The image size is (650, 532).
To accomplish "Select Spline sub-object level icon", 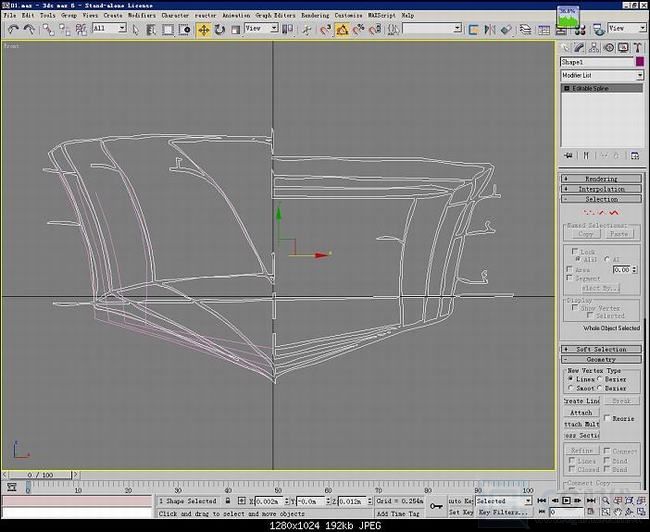I will tap(614, 213).
